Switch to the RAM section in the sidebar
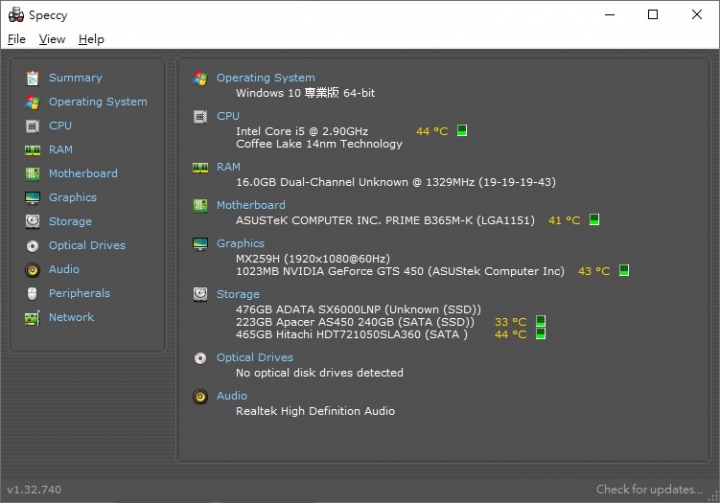The height and width of the screenshot is (503, 720). (x=61, y=149)
